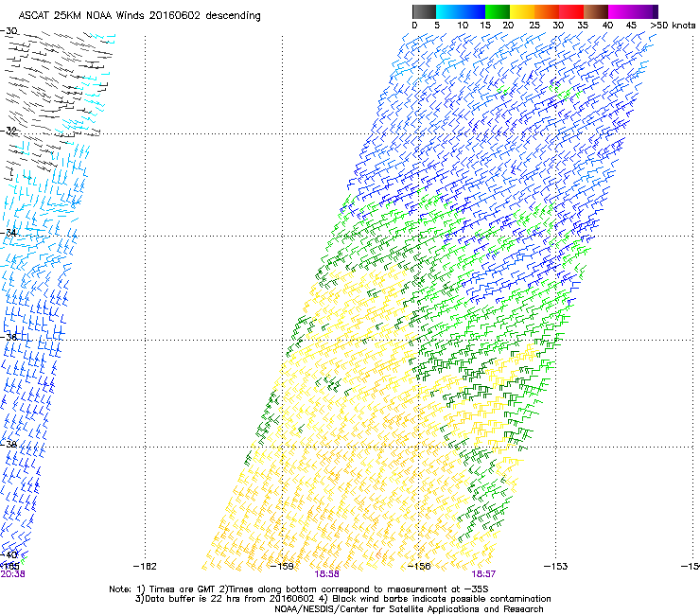Screen dimensions: 700x615
Task: Click the -38 latitude axis label
Action: pyautogui.click(x=9, y=444)
